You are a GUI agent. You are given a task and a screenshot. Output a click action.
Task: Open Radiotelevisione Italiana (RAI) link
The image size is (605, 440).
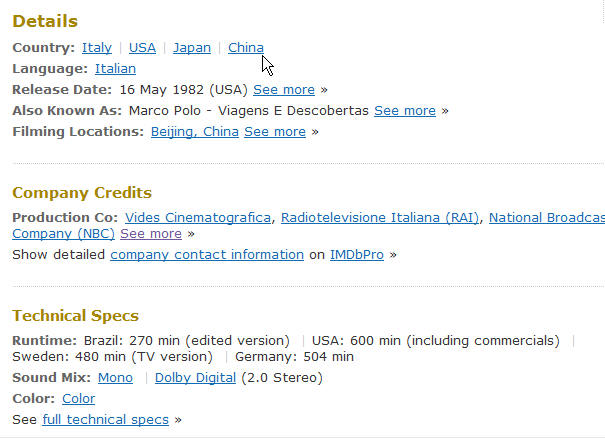380,218
